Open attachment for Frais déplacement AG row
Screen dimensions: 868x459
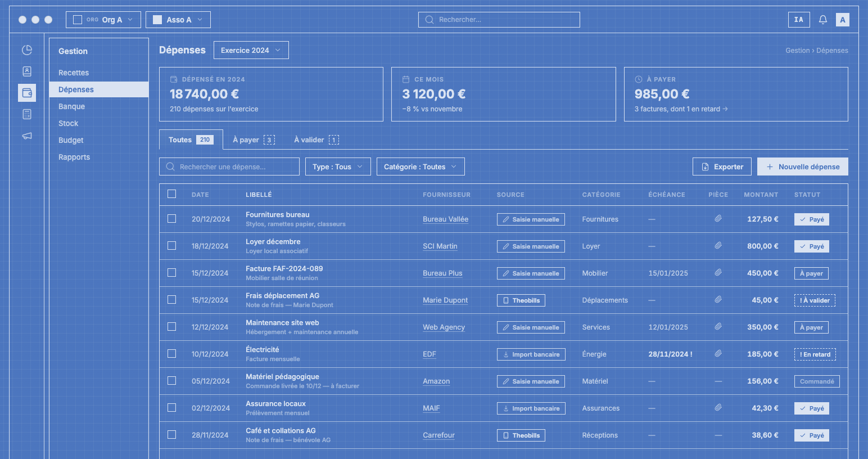tap(718, 300)
